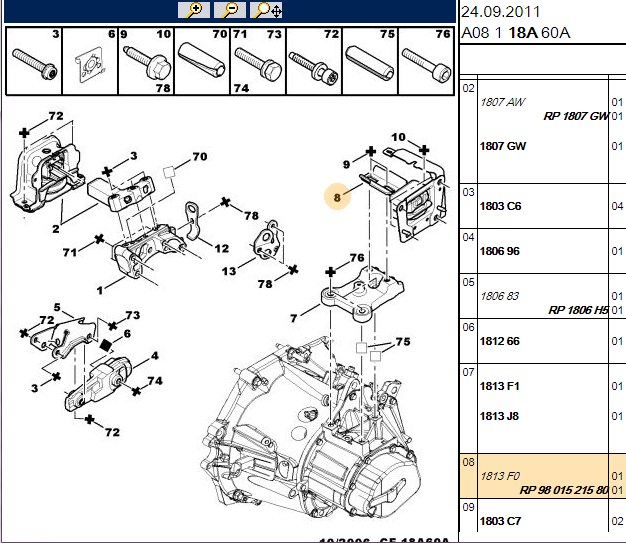The width and height of the screenshot is (626, 543).
Task: Select the flange bolt thumbnail 9/10/78
Action: [146, 61]
